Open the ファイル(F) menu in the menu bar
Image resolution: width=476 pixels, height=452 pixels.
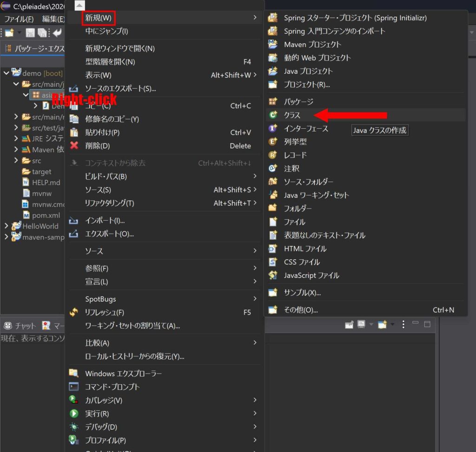19,19
